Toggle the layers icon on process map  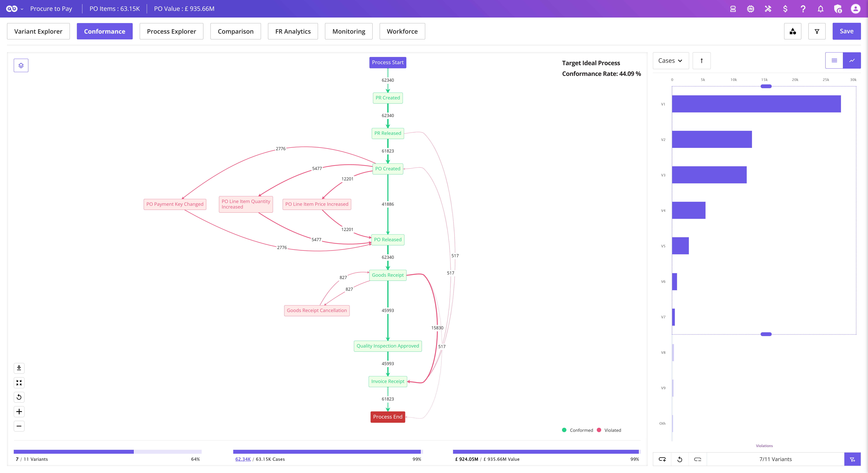coord(21,65)
